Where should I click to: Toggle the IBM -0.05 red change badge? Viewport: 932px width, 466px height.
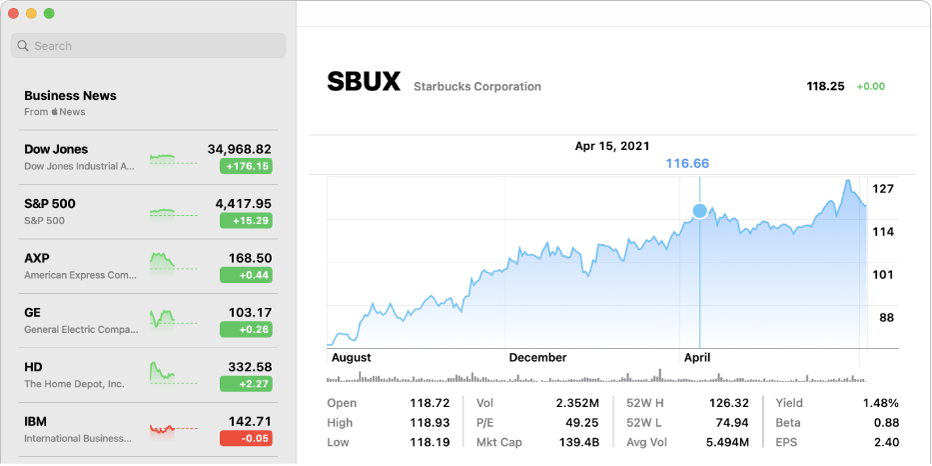click(246, 439)
